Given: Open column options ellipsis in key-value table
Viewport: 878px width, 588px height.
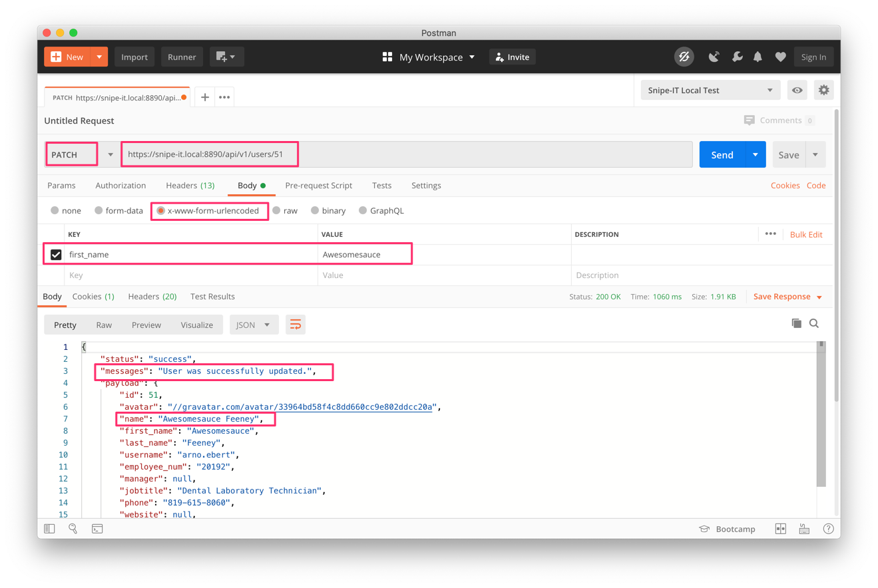Looking at the screenshot, I should [x=770, y=234].
